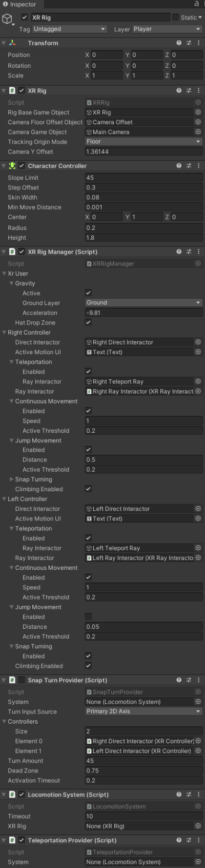Click the Turn Amount value field
Viewport: 205px width, 868px height.
pos(144,761)
